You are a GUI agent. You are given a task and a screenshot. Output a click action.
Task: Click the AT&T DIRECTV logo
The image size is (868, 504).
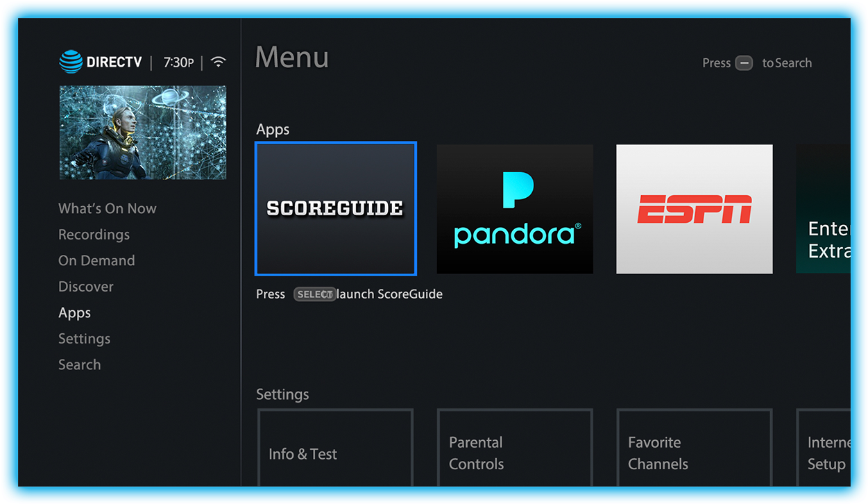(101, 62)
